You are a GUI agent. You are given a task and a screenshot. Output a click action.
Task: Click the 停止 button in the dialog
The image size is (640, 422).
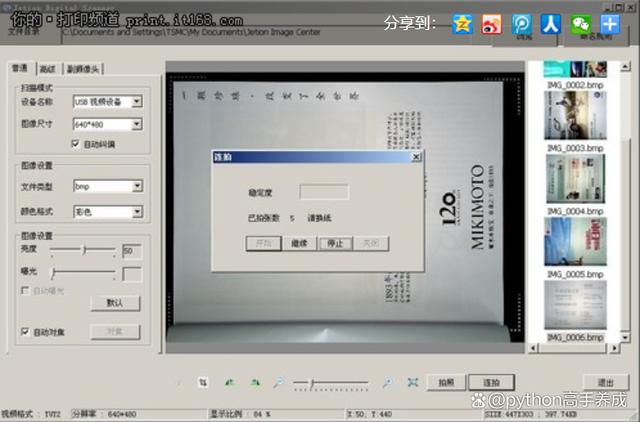pos(335,244)
